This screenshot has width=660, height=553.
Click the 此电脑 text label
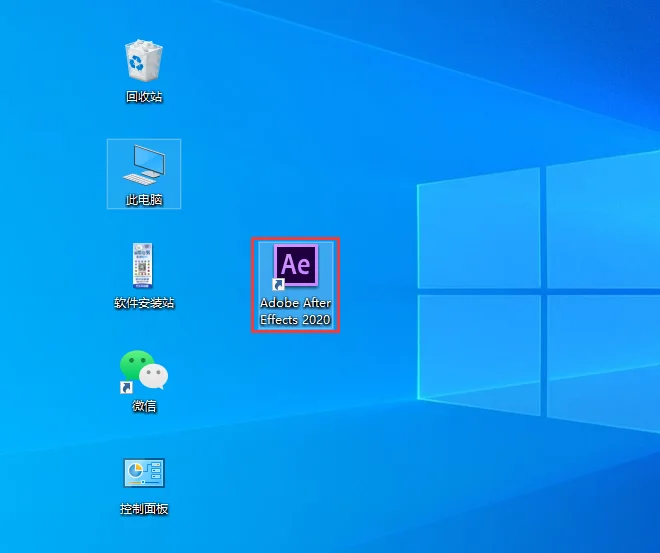tap(144, 199)
